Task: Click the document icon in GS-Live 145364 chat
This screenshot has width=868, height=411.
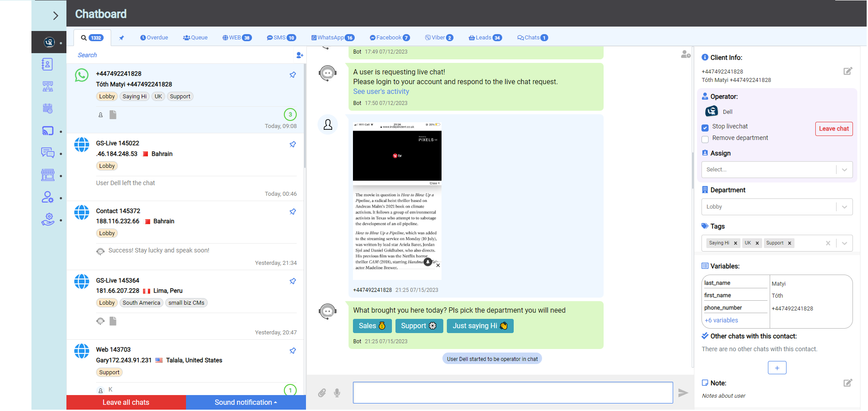Action: click(x=113, y=321)
